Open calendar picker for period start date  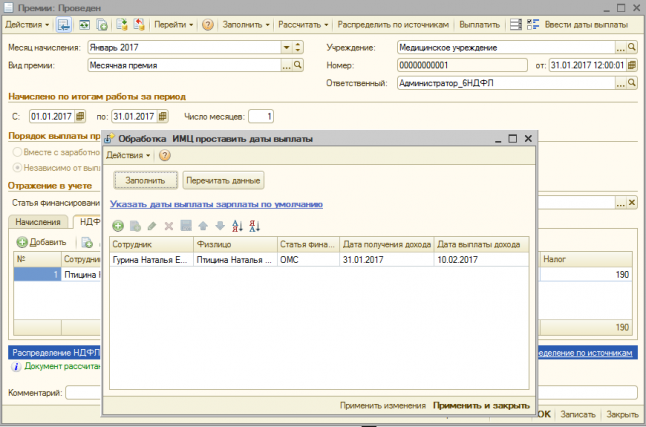coord(80,116)
